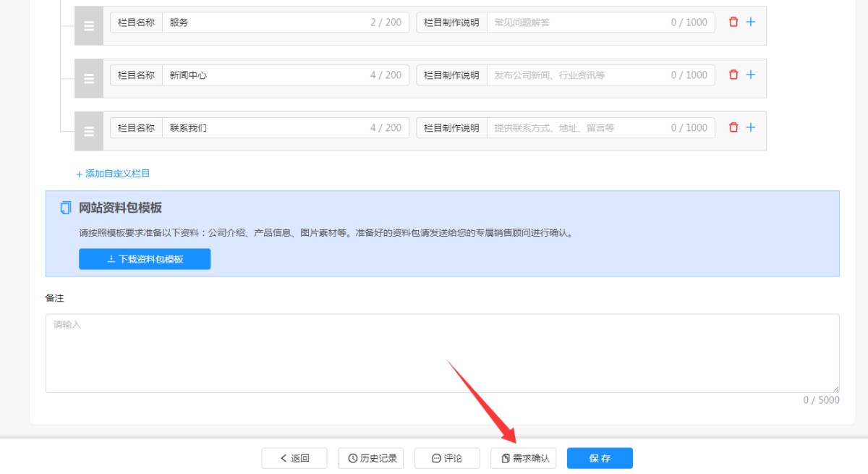Screen dimensions: 868x474
Task: Click 添加自定义栏目 link
Action: coord(113,174)
